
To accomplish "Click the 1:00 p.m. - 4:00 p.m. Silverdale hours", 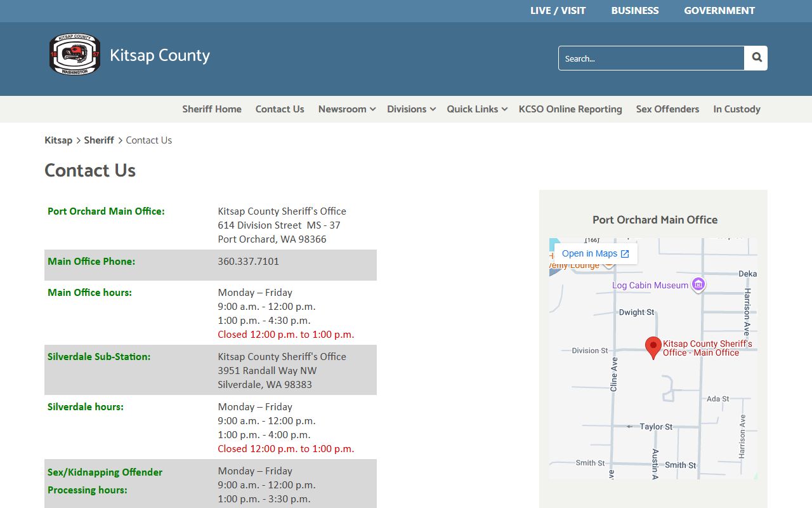I will pyautogui.click(x=264, y=434).
